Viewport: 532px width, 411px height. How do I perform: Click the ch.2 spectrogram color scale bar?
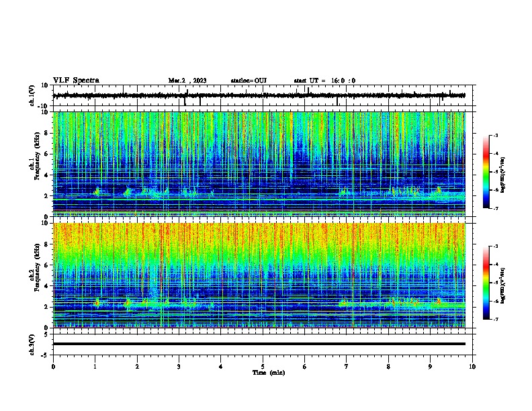486,283
